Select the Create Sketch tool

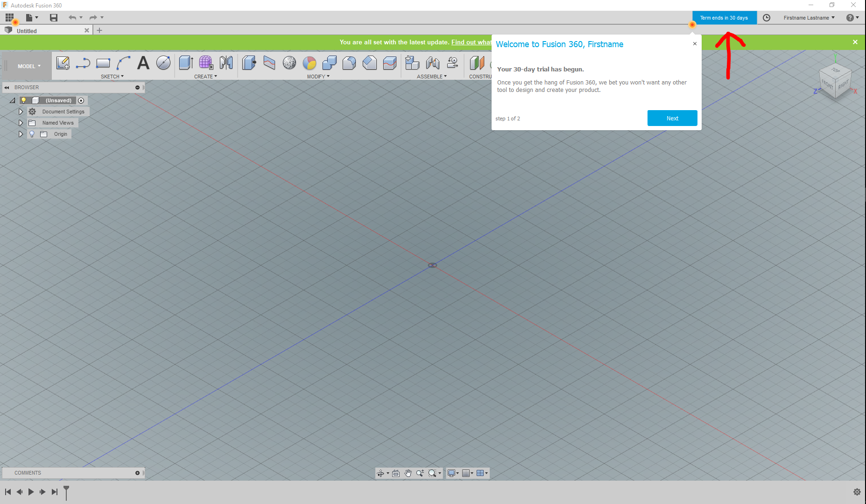point(63,63)
